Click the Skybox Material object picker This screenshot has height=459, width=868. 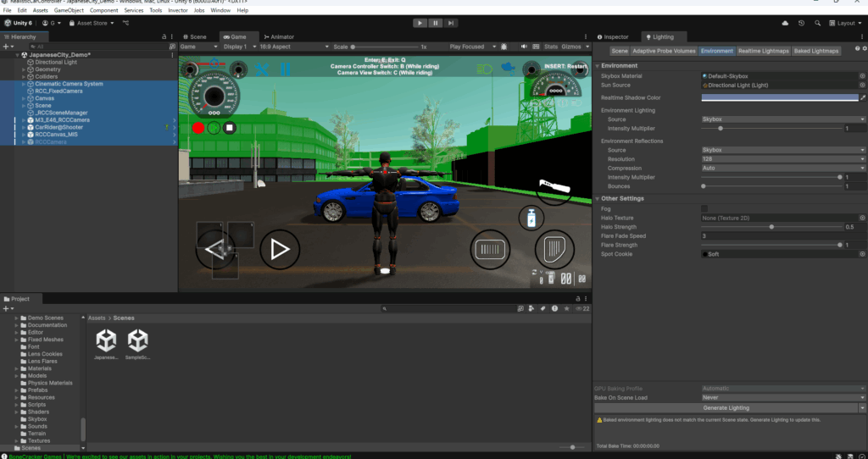862,76
